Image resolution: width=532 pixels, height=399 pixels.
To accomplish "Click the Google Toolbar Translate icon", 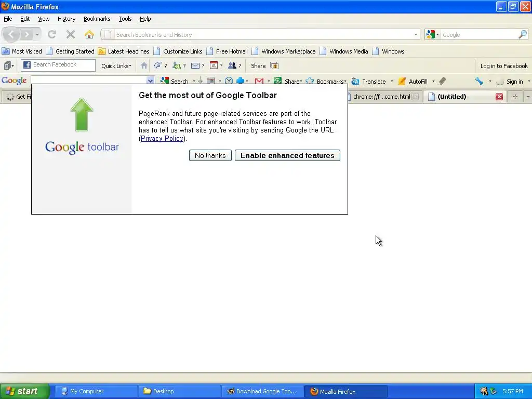I will coord(355,81).
